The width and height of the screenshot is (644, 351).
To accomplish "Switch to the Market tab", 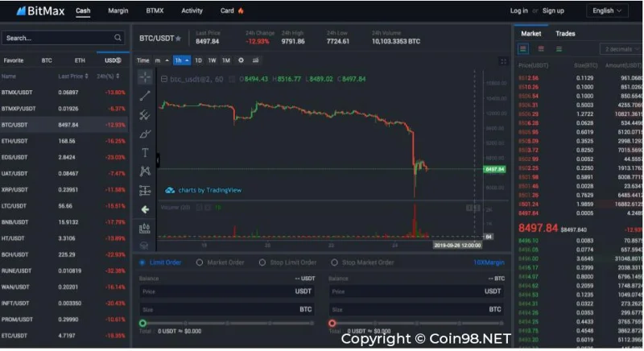I will click(x=530, y=34).
